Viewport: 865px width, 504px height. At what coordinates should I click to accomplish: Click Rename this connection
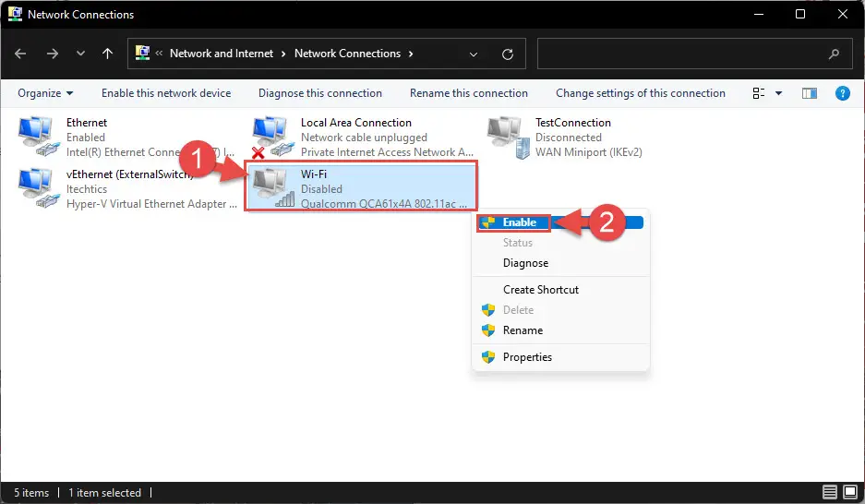pyautogui.click(x=468, y=93)
